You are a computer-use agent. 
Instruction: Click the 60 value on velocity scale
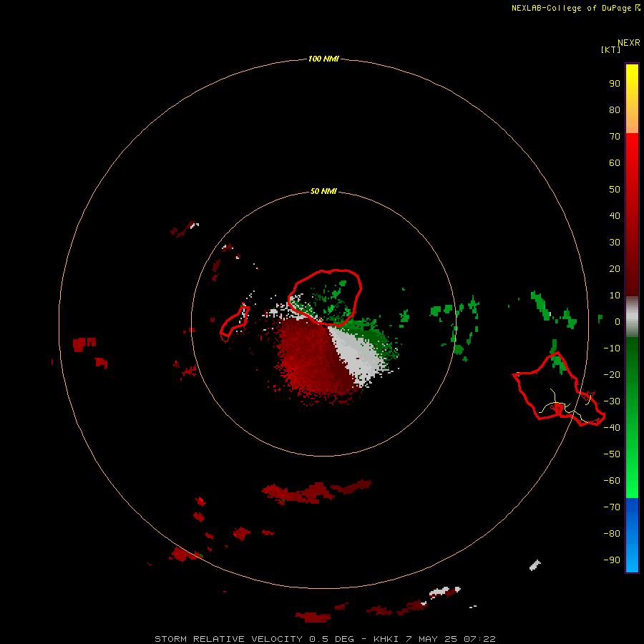(x=615, y=163)
